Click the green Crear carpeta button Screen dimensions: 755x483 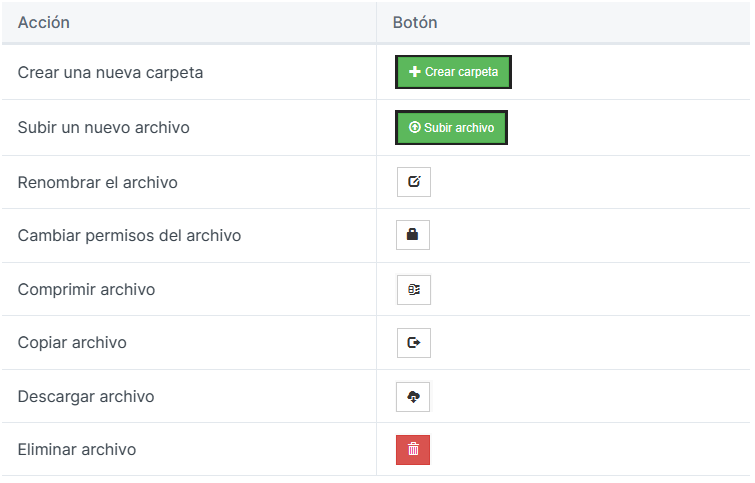[453, 72]
